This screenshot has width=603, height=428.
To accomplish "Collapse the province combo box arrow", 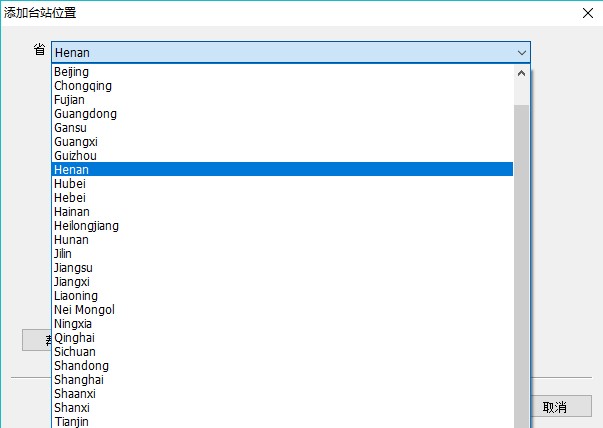I will 521,52.
